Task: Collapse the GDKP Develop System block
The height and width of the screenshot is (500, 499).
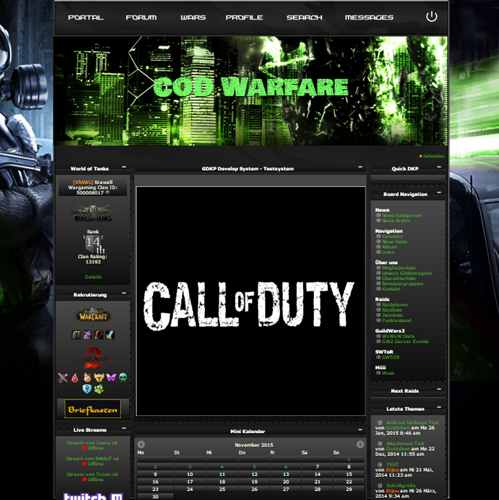Action: (x=360, y=167)
